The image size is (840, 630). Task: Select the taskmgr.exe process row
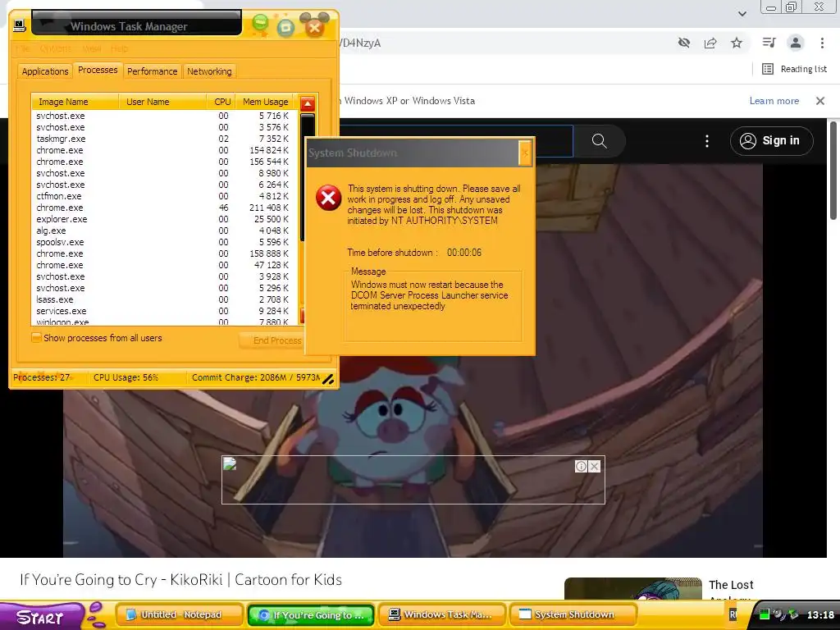pyautogui.click(x=162, y=139)
